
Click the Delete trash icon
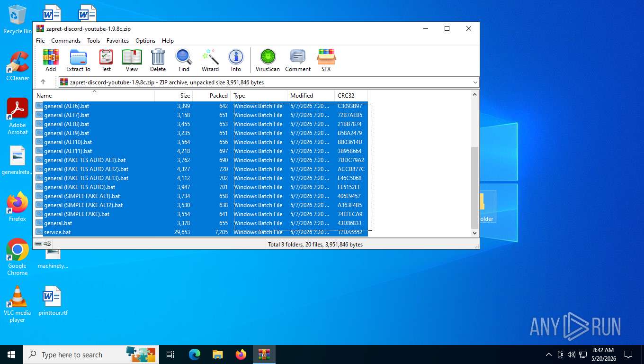coord(158,60)
